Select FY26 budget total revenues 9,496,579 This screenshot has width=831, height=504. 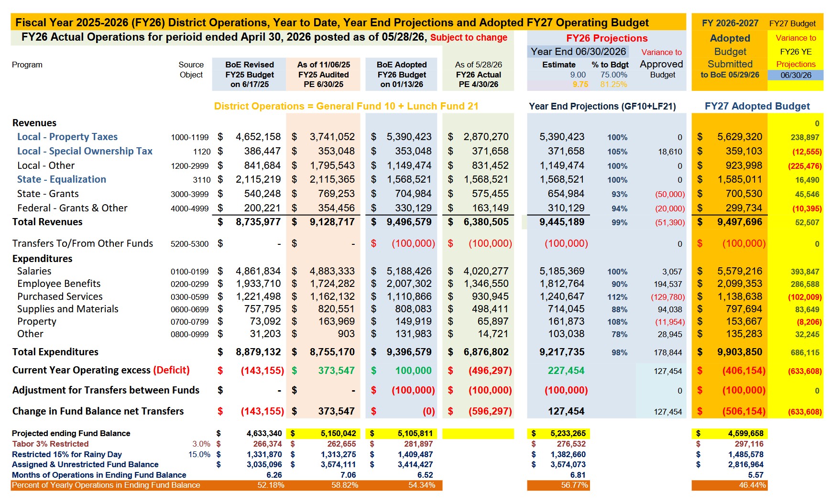pos(409,222)
